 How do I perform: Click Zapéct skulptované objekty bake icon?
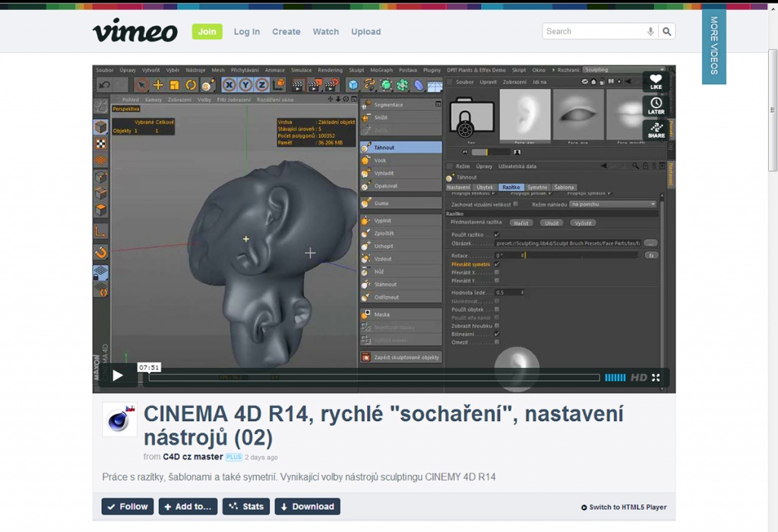coord(365,357)
